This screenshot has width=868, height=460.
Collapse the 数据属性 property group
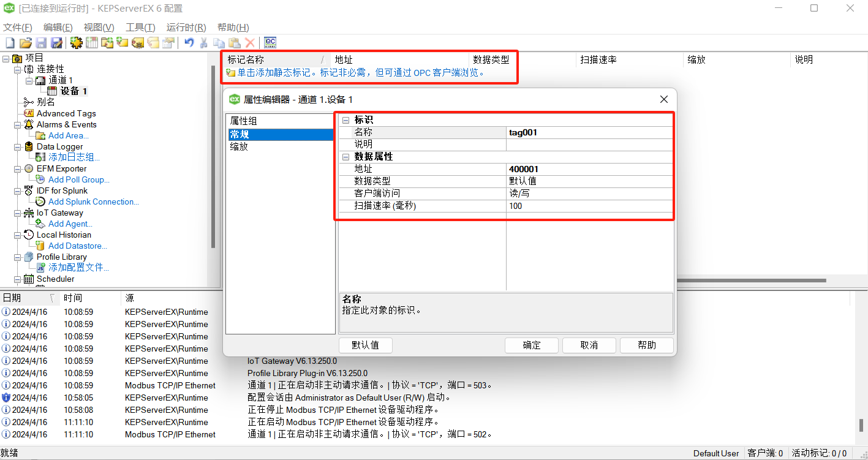click(x=346, y=157)
